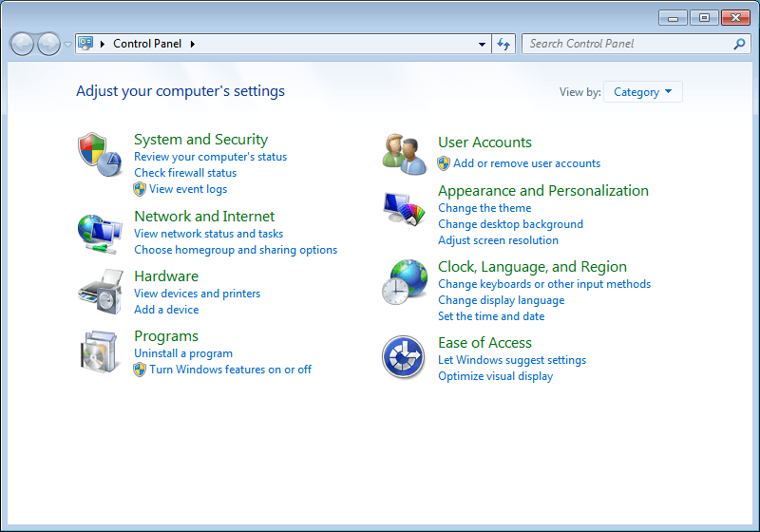Click Optimize visual display
The image size is (760, 532).
pos(495,376)
